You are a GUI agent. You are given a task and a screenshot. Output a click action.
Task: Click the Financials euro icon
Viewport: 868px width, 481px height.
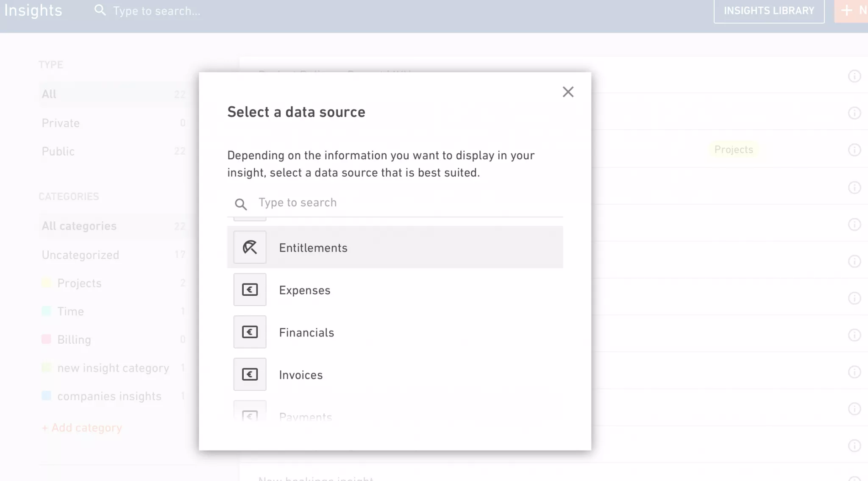coord(250,332)
